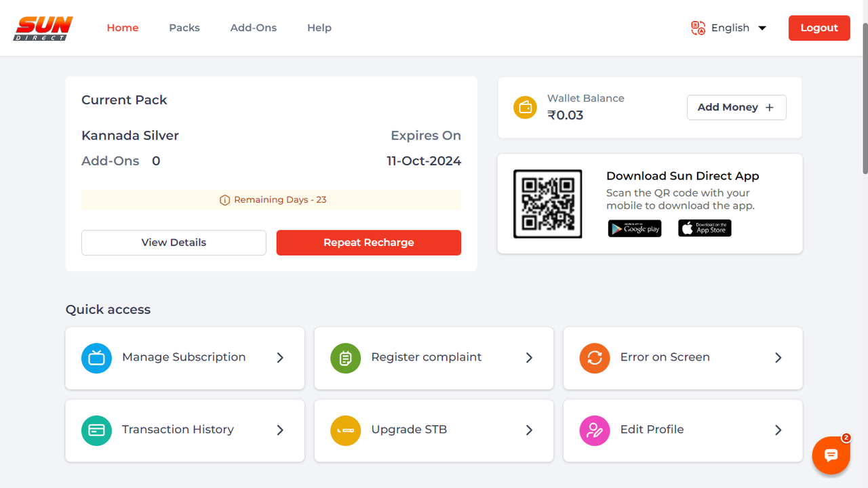Viewport: 868px width, 488px height.
Task: Click the Expires On label
Action: (x=426, y=136)
